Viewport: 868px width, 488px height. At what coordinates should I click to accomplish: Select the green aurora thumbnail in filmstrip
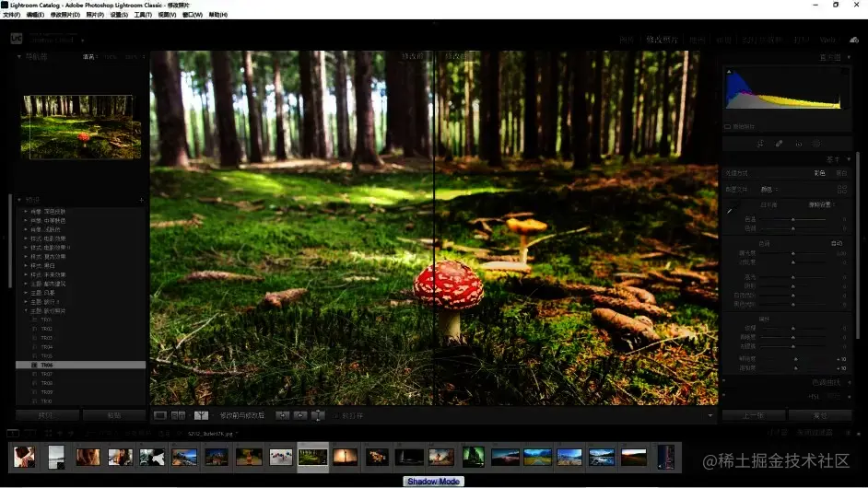[474, 457]
